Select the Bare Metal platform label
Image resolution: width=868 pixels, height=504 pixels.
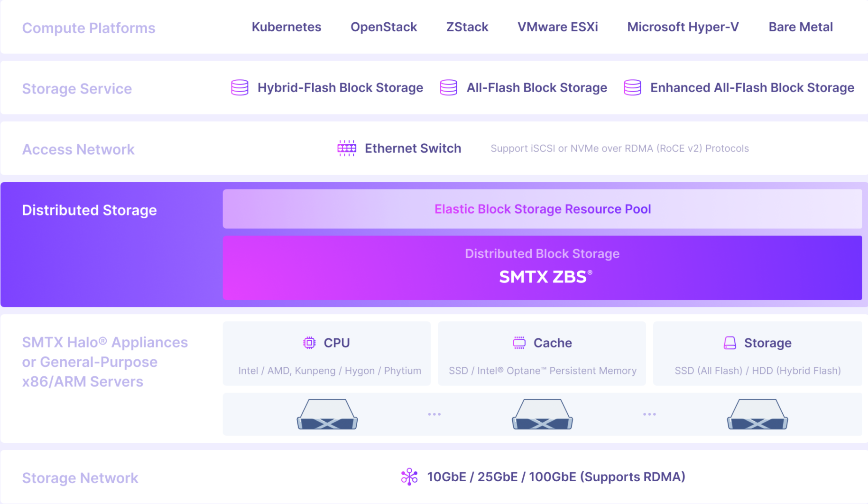(x=801, y=27)
